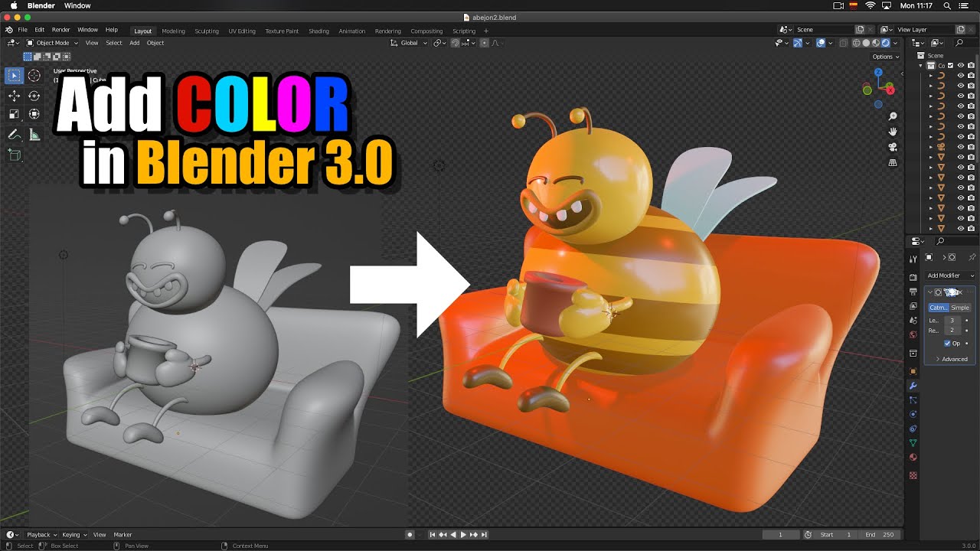
Task: Open the Global transform orientation dropdown
Action: (x=410, y=43)
